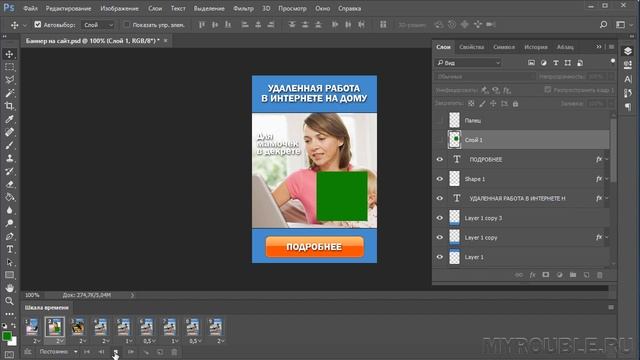Screen dimensions: 640x360
Task: Hide the Layer 1 layer
Action: pos(440,257)
